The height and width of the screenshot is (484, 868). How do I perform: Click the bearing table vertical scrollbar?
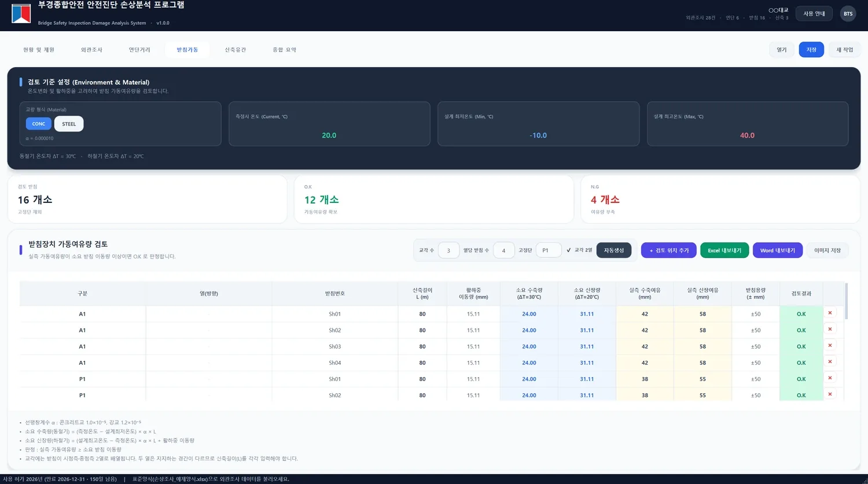tap(847, 301)
